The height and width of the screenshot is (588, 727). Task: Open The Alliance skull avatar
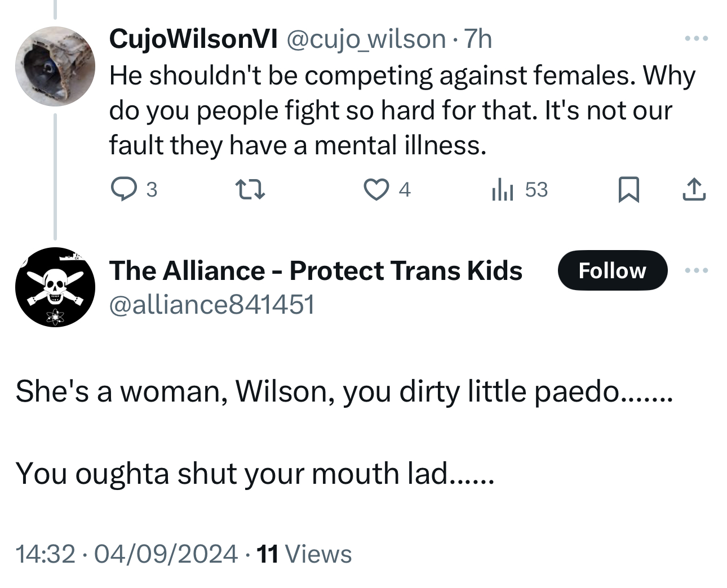pos(55,287)
